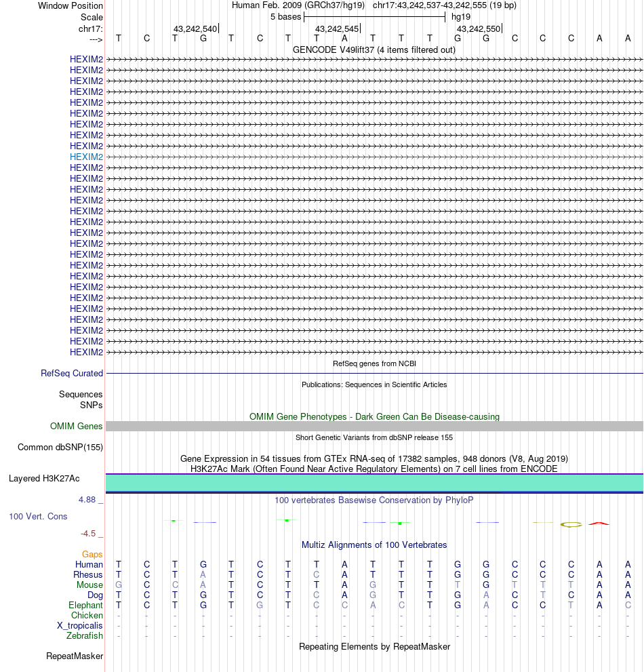The width and height of the screenshot is (644, 672).
Task: Select the Mouse alignment row label
Action: [x=90, y=585]
